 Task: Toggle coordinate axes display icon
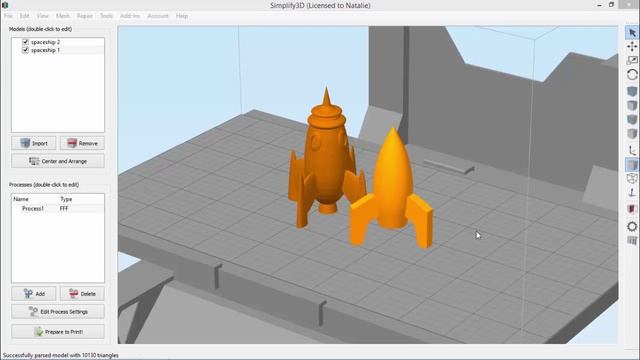(632, 151)
